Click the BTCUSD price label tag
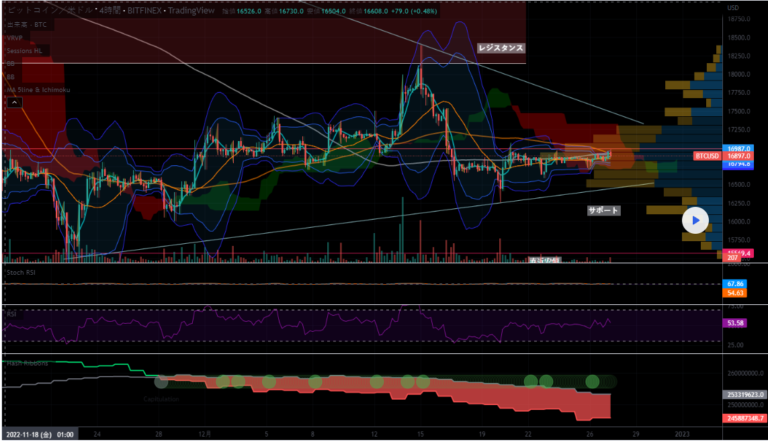Screen dimensions: 768x442 pos(708,156)
